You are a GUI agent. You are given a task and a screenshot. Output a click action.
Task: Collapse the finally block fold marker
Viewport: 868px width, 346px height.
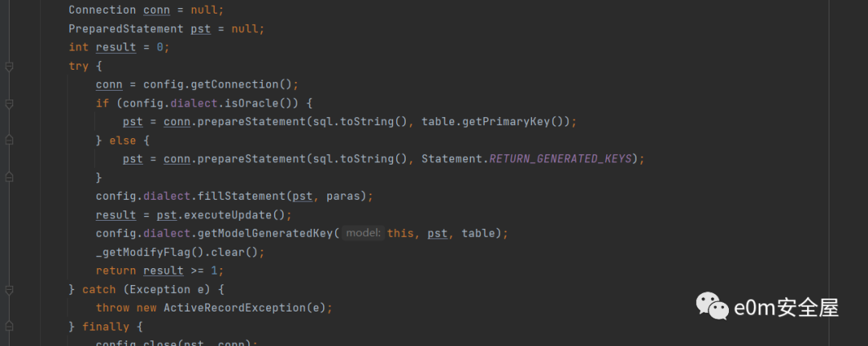coord(9,327)
